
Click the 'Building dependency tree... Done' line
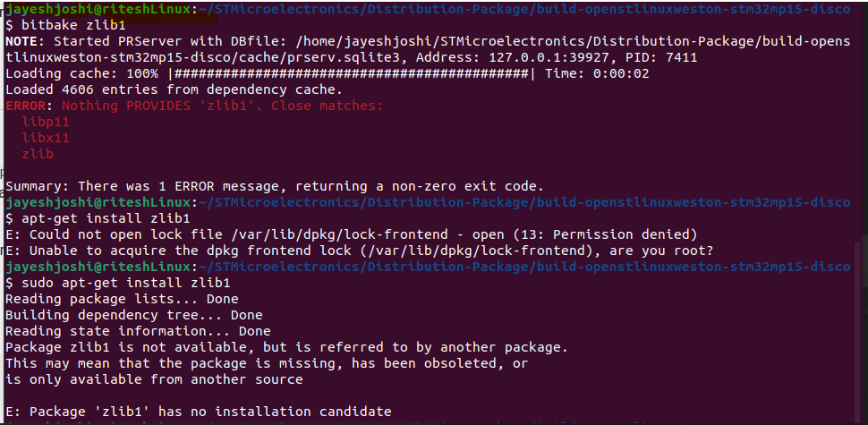point(134,315)
